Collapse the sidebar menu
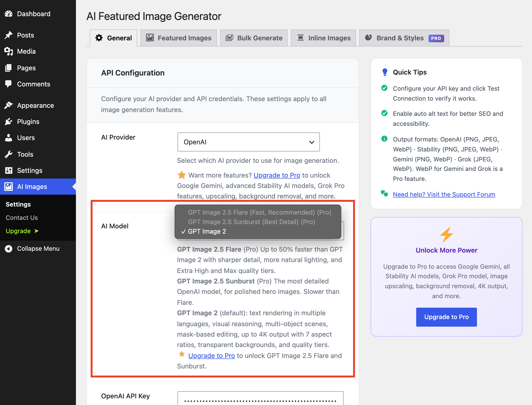Viewport: 532px width, 405px height. tap(38, 249)
